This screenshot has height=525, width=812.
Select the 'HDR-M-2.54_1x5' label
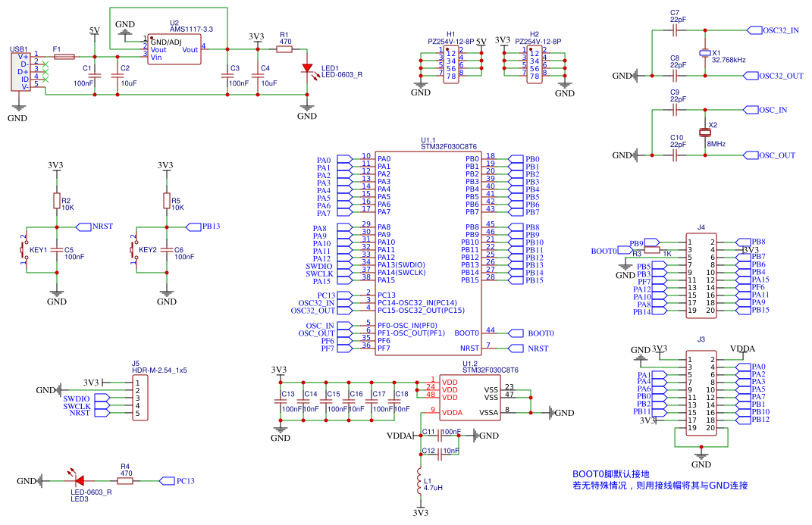159,370
